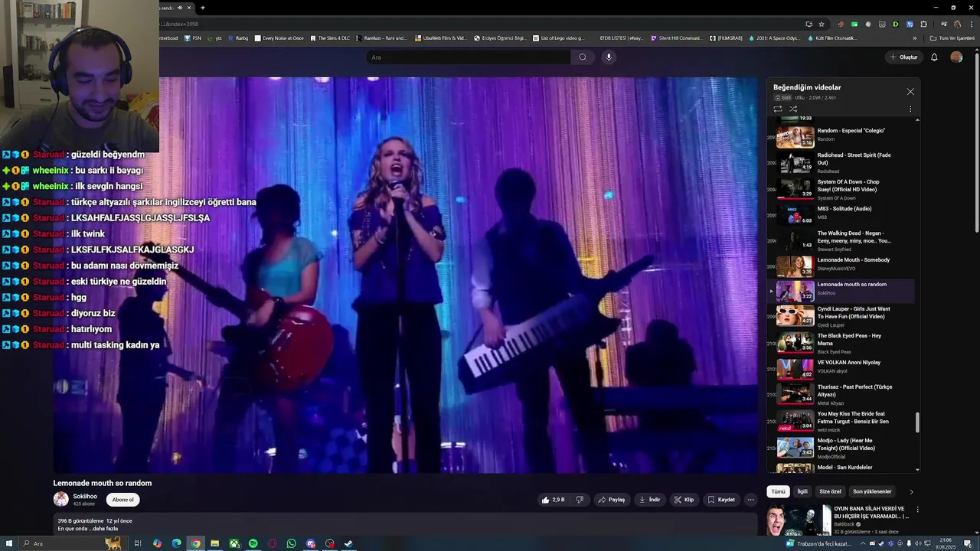Image resolution: width=980 pixels, height=551 pixels.
Task: Focus the YouTube Ara search field
Action: (469, 57)
